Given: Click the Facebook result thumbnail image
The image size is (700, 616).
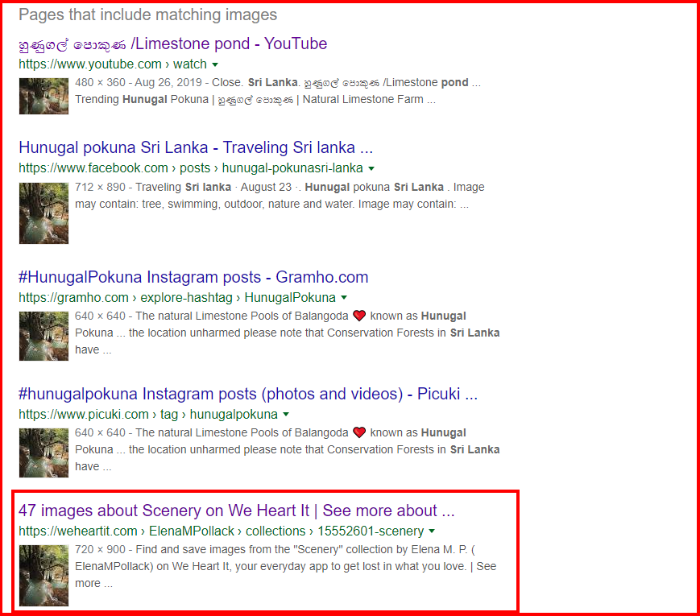Looking at the screenshot, I should tap(43, 213).
